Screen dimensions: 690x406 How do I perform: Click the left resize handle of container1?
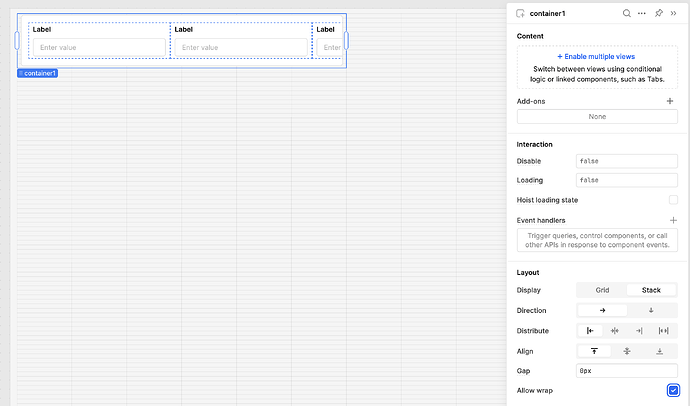point(17,40)
